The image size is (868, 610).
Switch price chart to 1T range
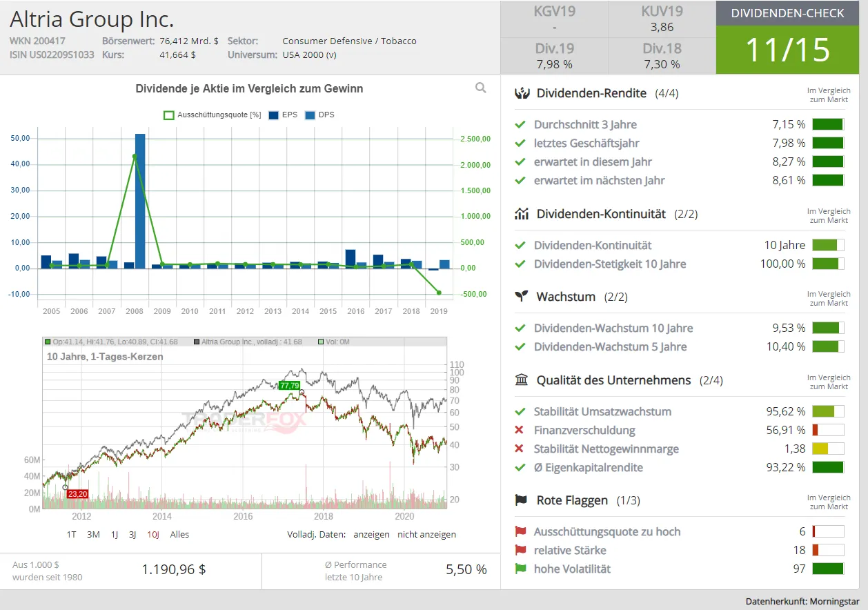pos(72,534)
